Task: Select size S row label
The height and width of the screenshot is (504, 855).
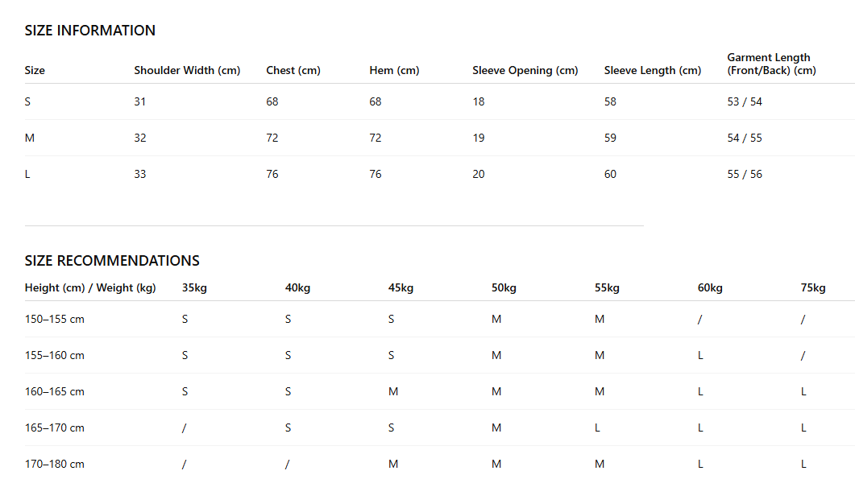Action: [x=28, y=101]
